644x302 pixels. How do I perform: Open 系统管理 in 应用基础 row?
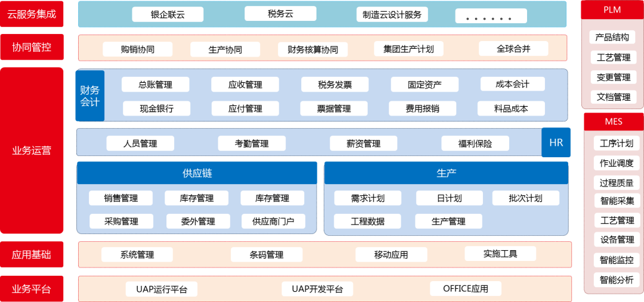[137, 254]
